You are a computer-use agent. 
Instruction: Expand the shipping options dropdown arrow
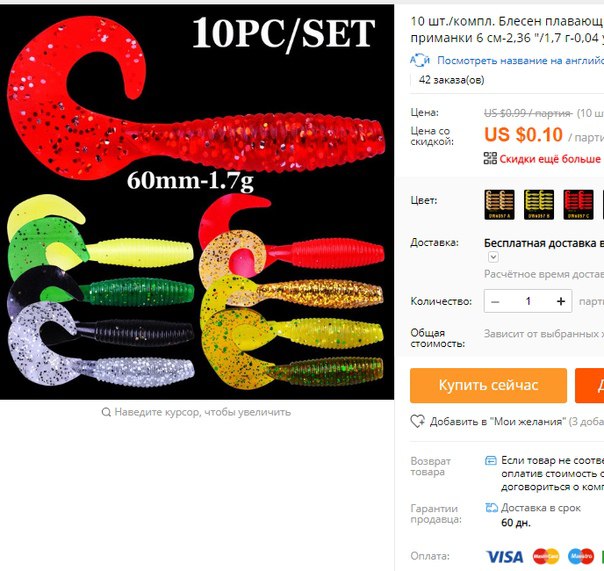coord(493,257)
